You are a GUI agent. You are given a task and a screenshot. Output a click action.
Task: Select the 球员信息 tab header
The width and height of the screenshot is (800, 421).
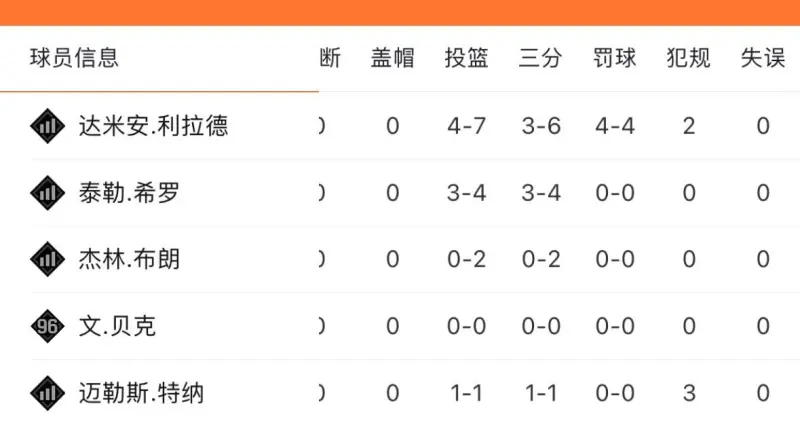(x=74, y=58)
